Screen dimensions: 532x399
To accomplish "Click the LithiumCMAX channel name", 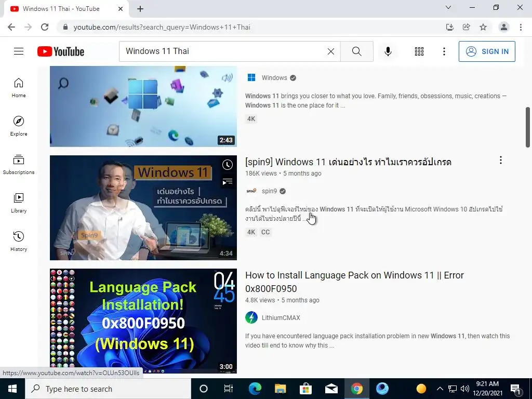I will click(281, 318).
